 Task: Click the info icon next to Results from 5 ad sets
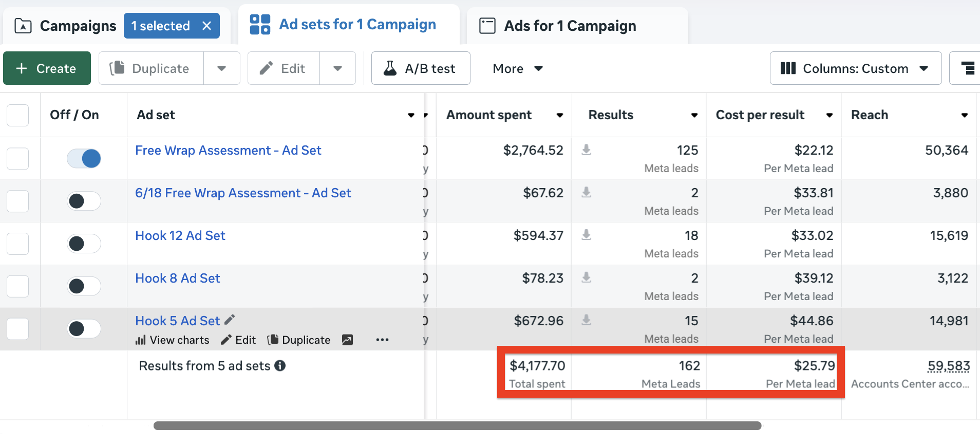coord(280,366)
